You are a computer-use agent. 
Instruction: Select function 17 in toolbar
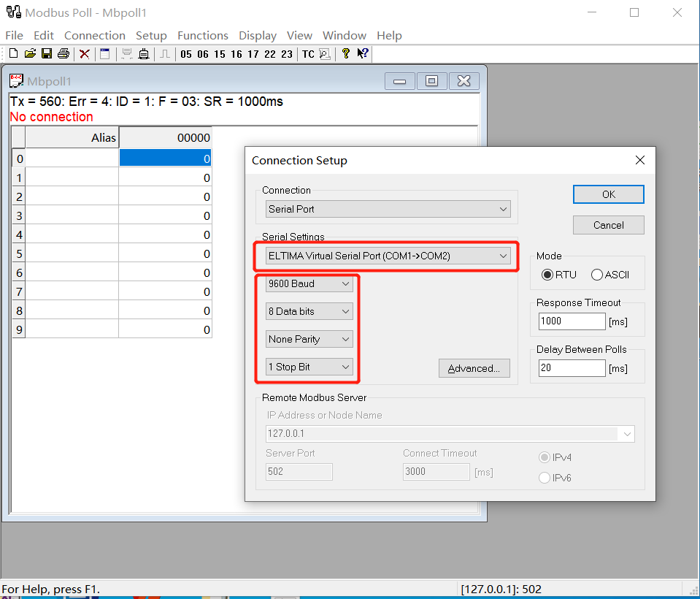[253, 54]
